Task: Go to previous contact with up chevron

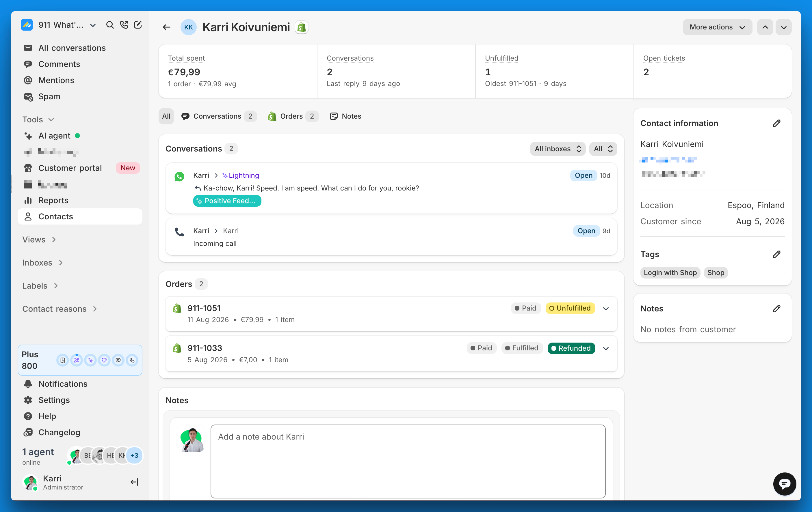Action: [765, 27]
